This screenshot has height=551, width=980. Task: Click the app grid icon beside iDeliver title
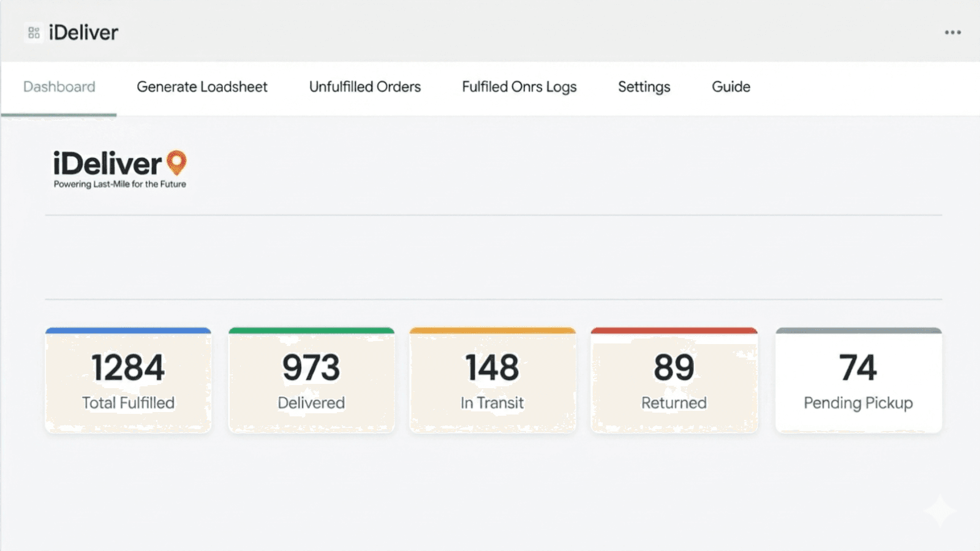pyautogui.click(x=34, y=32)
